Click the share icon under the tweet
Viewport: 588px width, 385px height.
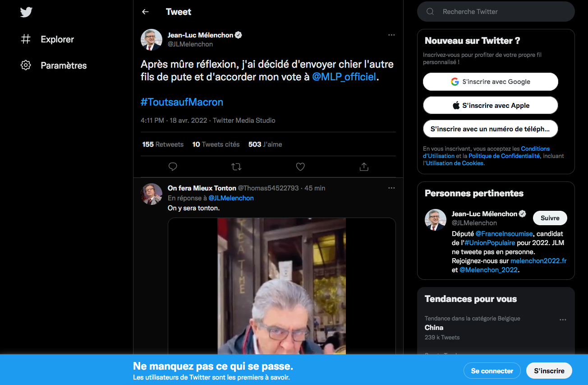[364, 167]
